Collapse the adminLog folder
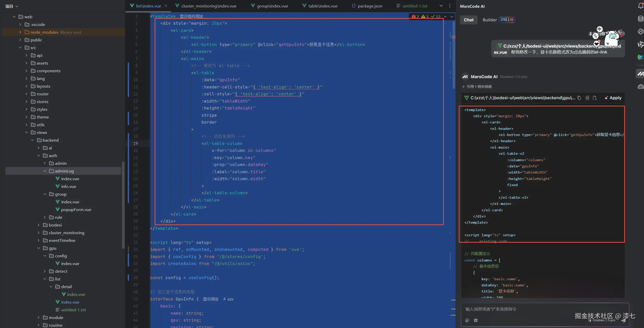Viewport: 644px width, 328px height. click(x=45, y=171)
